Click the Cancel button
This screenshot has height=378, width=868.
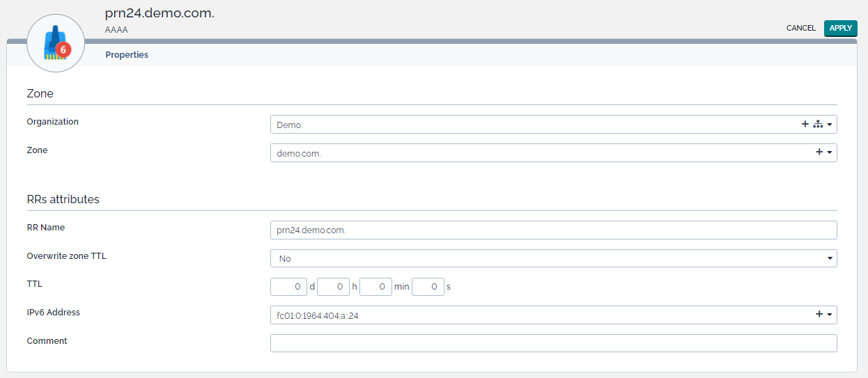pos(800,29)
